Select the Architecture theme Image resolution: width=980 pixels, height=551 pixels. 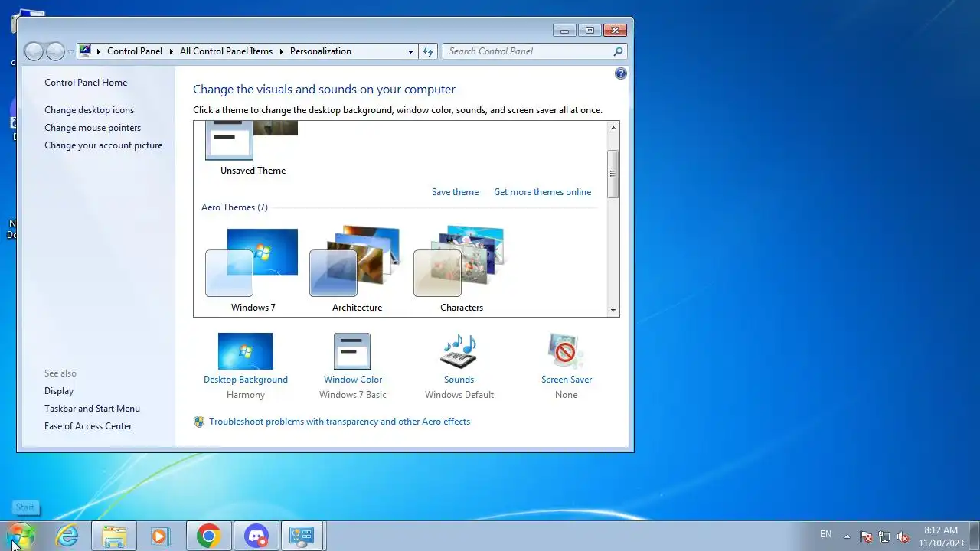point(357,269)
